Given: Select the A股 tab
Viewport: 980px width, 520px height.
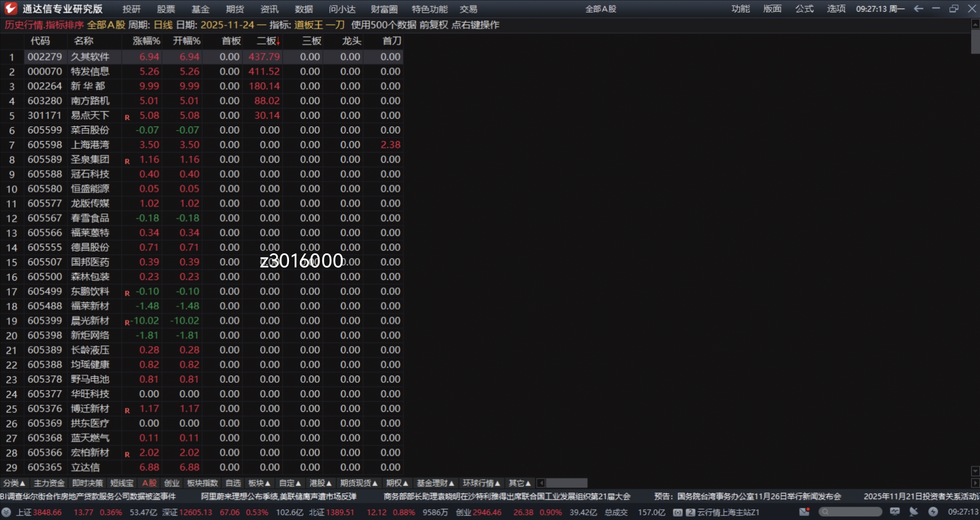Looking at the screenshot, I should coord(149,483).
